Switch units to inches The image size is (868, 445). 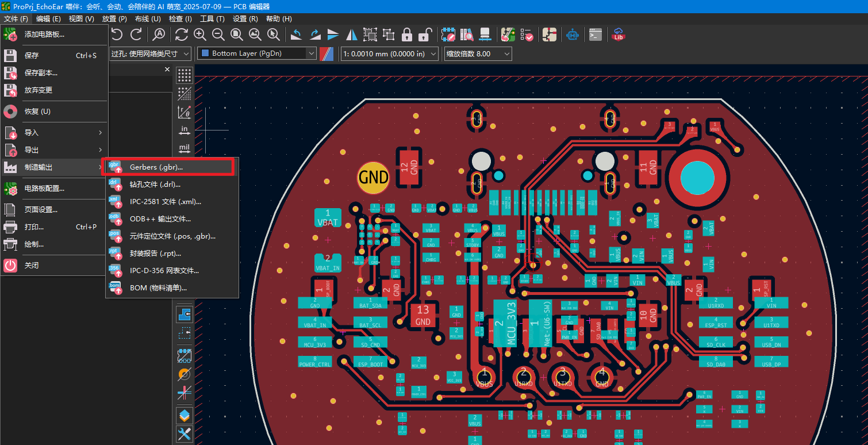tap(185, 131)
